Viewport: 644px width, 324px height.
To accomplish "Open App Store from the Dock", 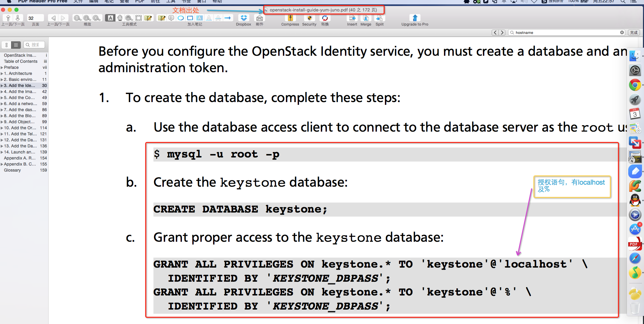I will click(x=635, y=229).
